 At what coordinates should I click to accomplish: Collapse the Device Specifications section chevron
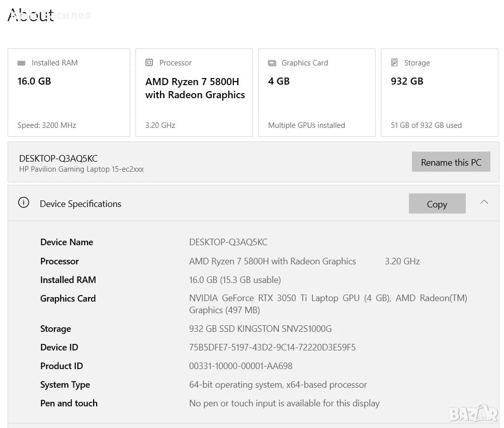pos(484,202)
